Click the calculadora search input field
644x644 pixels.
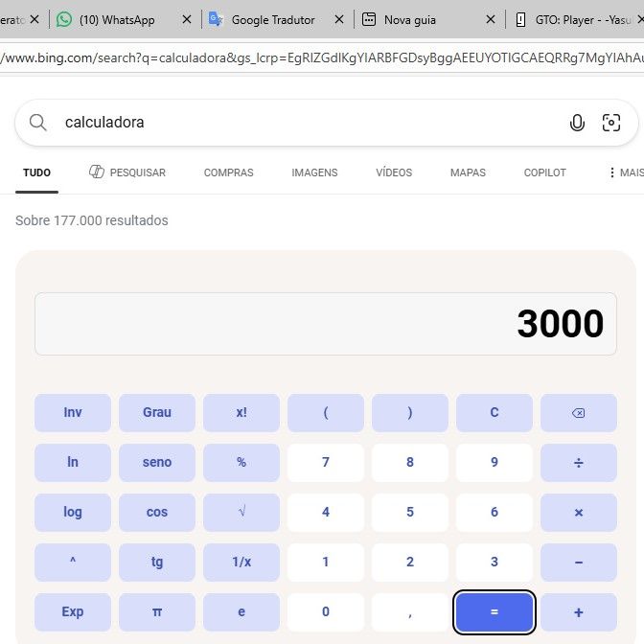(307, 123)
